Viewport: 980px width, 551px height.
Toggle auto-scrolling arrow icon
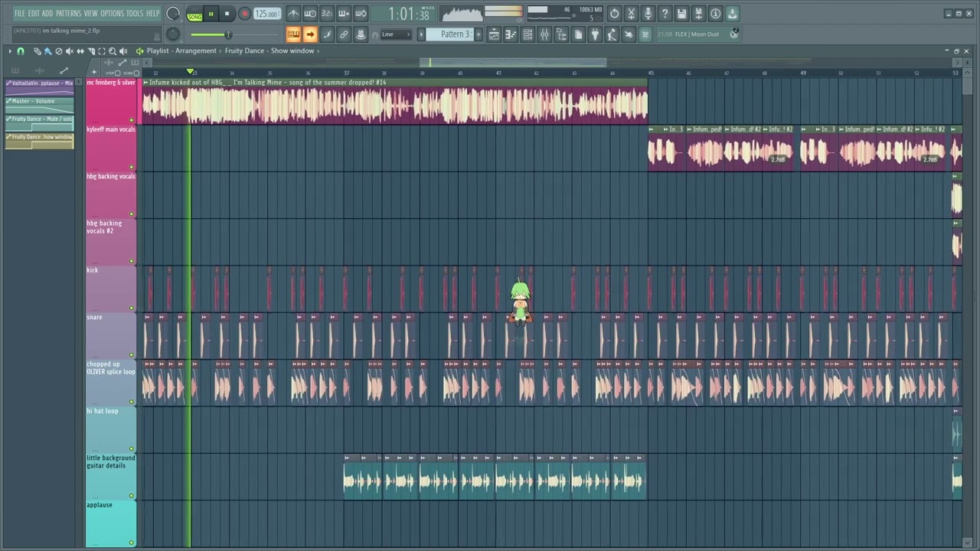coord(310,34)
